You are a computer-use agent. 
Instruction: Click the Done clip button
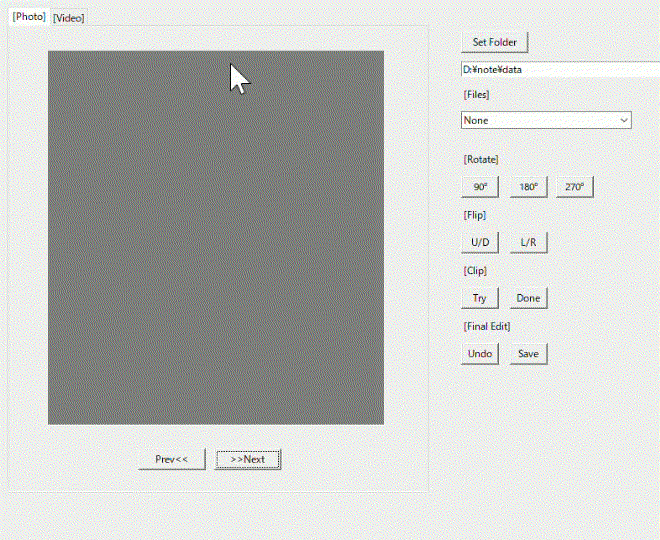click(x=528, y=298)
